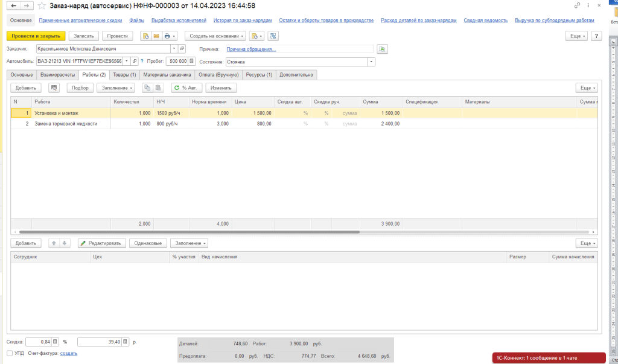This screenshot has width=618, height=364.
Task: Click the blue question mark beside Автомобиль
Action: (x=142, y=62)
